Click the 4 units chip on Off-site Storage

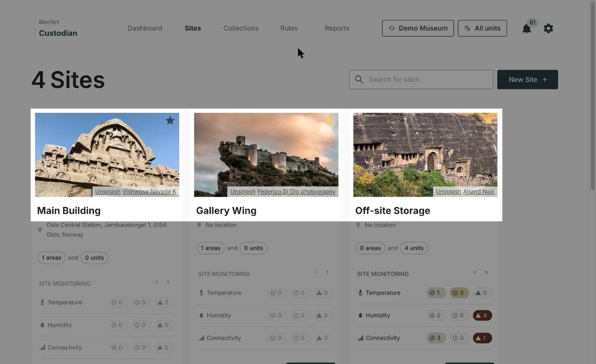click(x=414, y=248)
